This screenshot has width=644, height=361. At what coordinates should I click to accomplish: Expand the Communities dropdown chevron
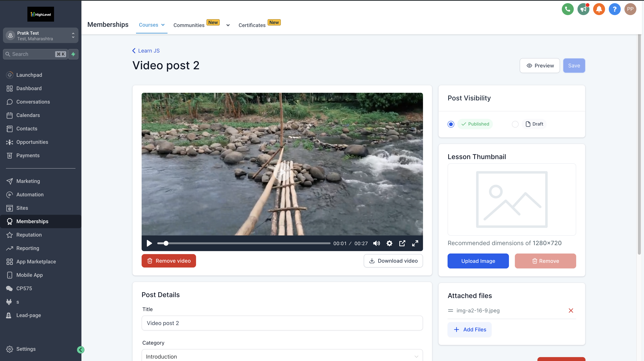(x=228, y=25)
